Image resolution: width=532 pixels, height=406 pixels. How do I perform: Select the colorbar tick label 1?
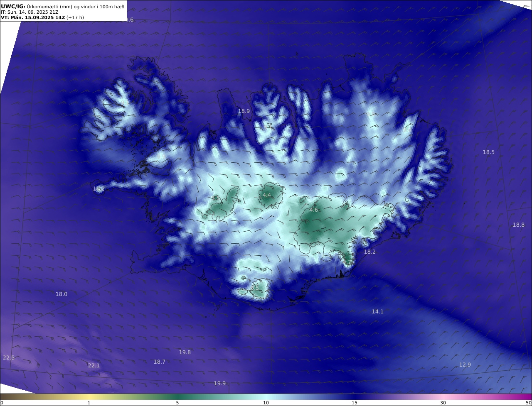pos(89,403)
